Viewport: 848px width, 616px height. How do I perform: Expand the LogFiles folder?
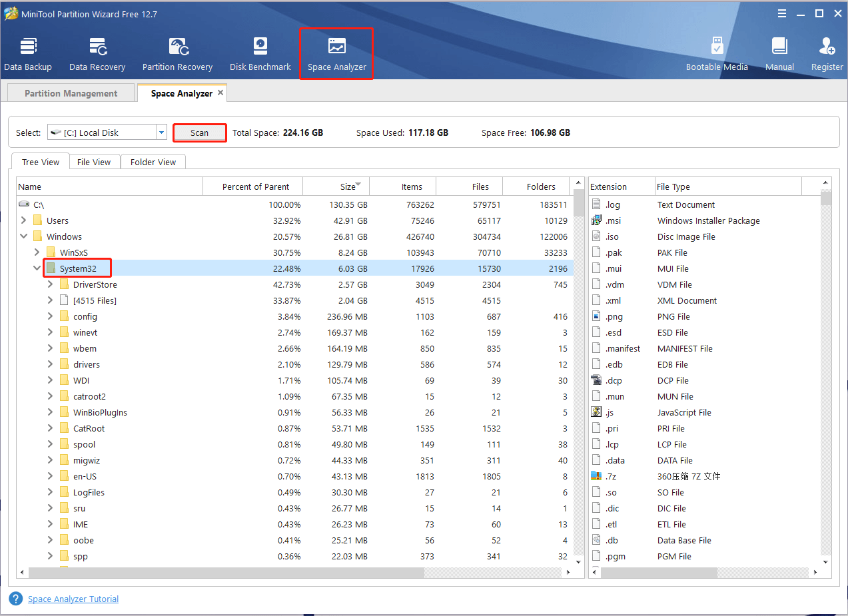click(x=51, y=492)
